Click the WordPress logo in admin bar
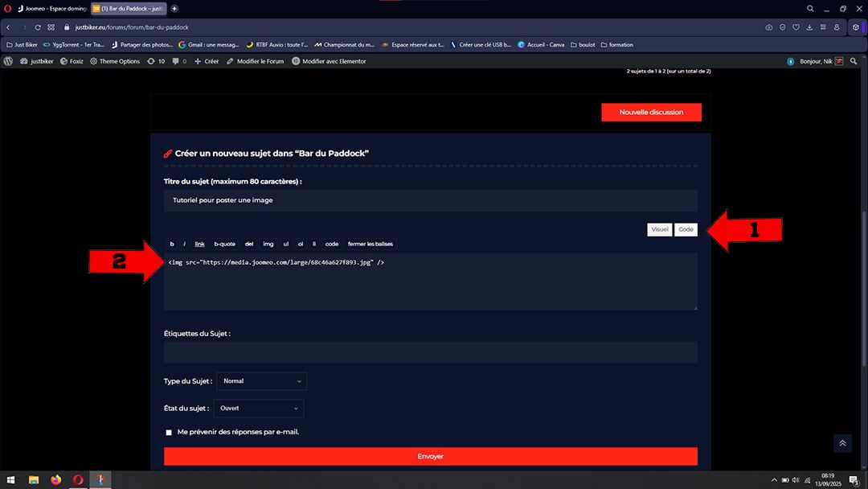Image resolution: width=868 pixels, height=489 pixels. coord(8,61)
